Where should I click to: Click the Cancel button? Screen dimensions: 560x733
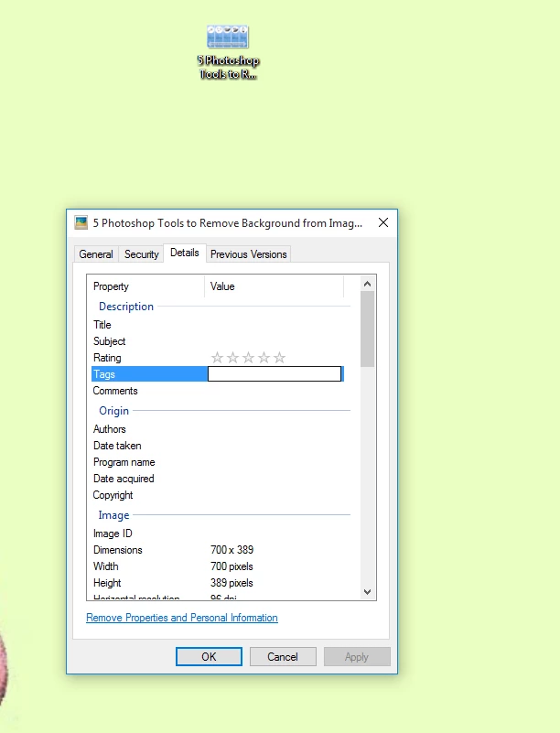283,656
